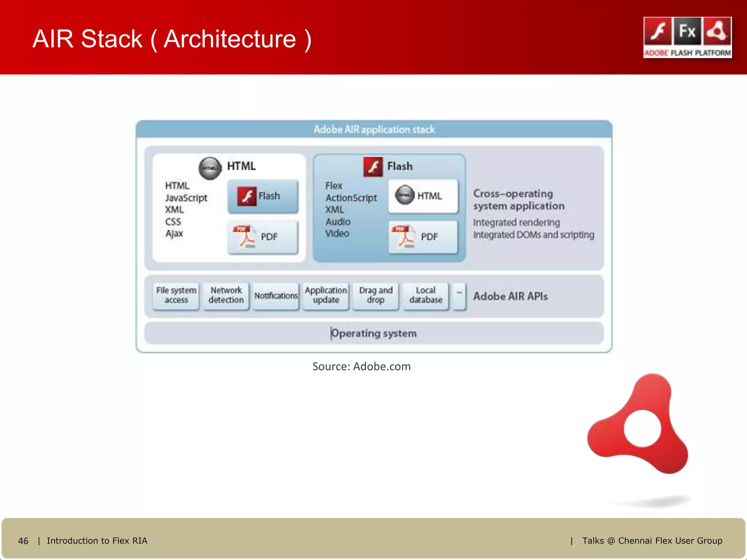This screenshot has width=747, height=560.
Task: Click the Flash icon in the HTML panel's Flash box
Action: pos(247,196)
